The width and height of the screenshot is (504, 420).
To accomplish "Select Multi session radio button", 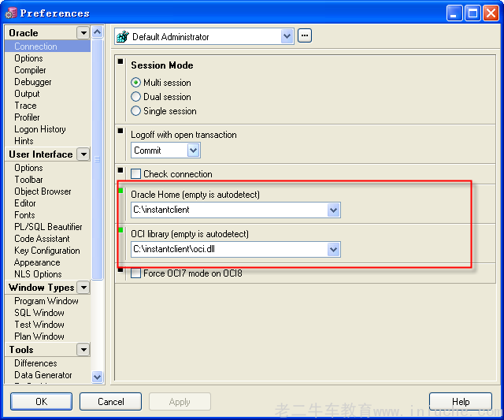I will point(135,83).
